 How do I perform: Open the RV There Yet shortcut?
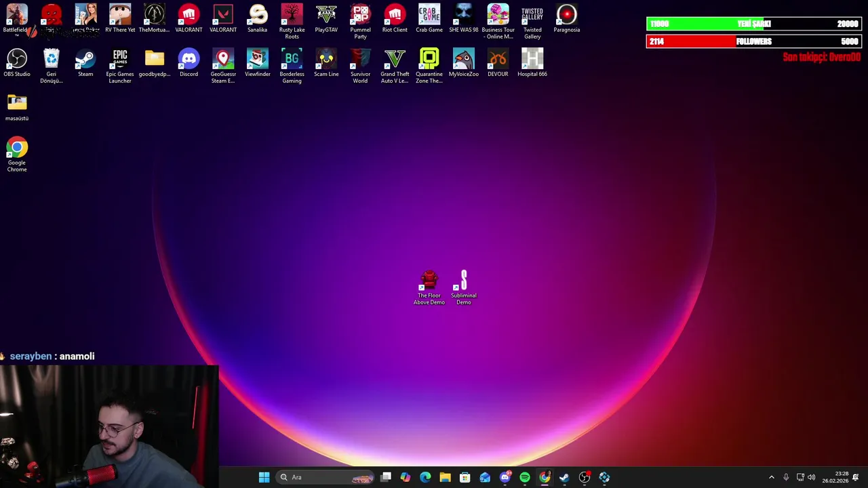click(120, 19)
